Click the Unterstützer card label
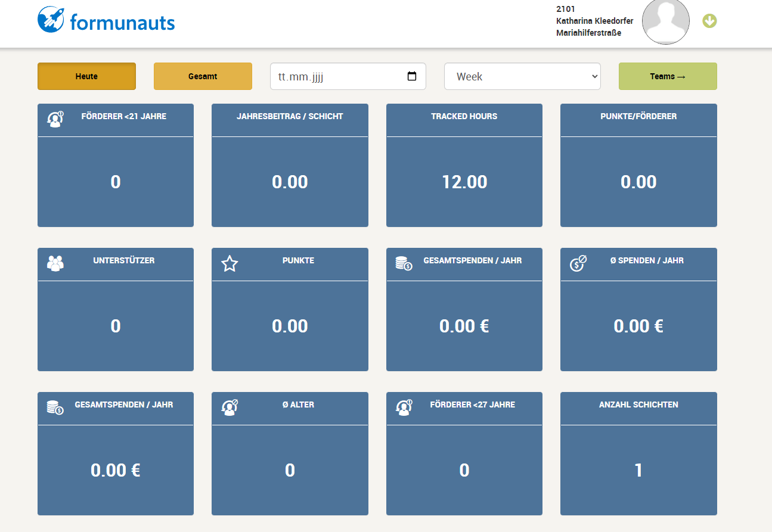Image resolution: width=772 pixels, height=532 pixels. click(124, 260)
